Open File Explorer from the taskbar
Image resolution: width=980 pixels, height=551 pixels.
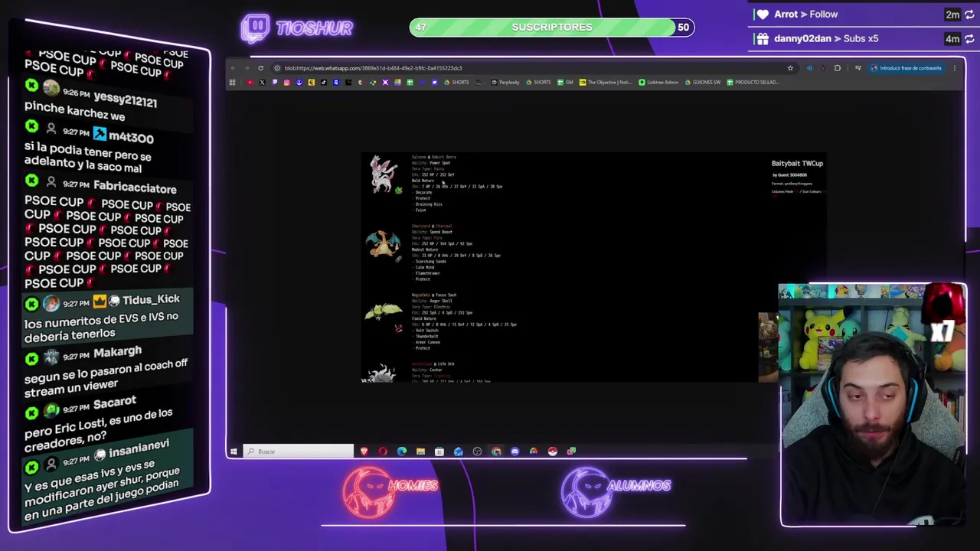tap(420, 452)
